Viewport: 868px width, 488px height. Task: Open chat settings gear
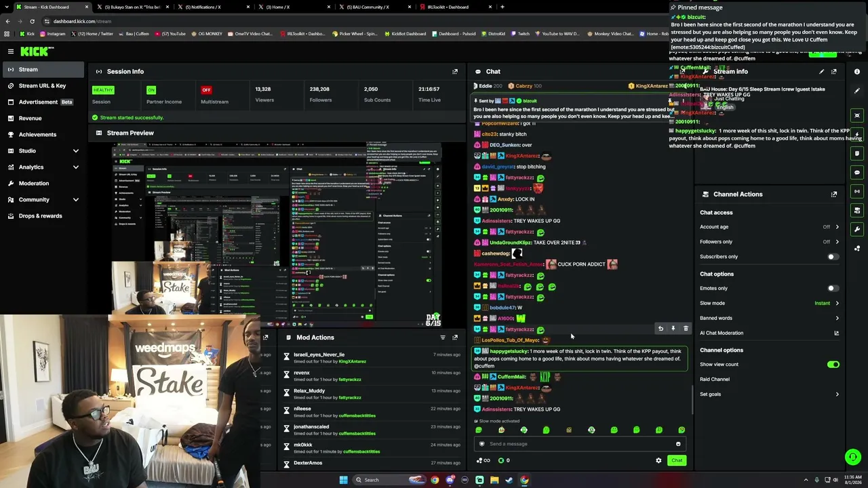point(658,461)
